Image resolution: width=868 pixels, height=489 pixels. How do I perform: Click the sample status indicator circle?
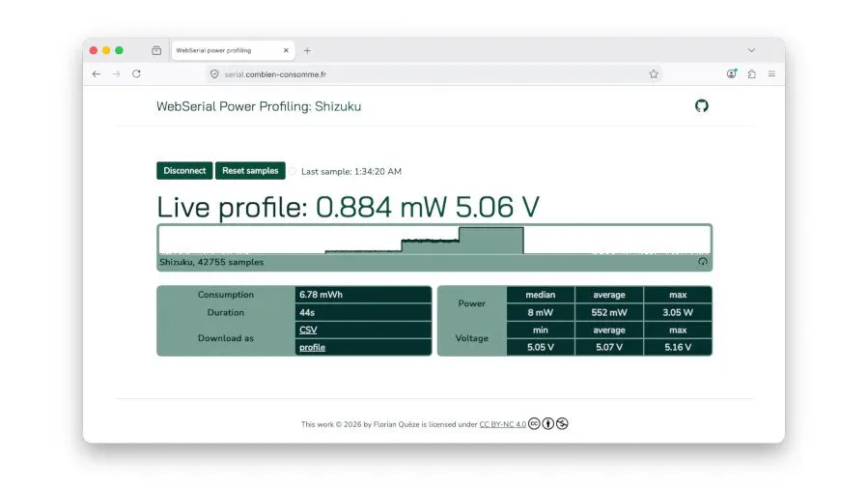293,171
